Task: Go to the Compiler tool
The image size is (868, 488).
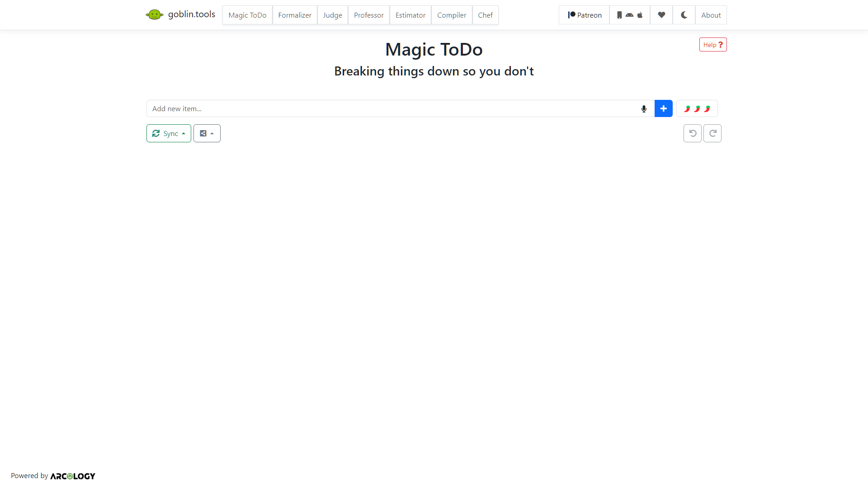Action: [451, 15]
